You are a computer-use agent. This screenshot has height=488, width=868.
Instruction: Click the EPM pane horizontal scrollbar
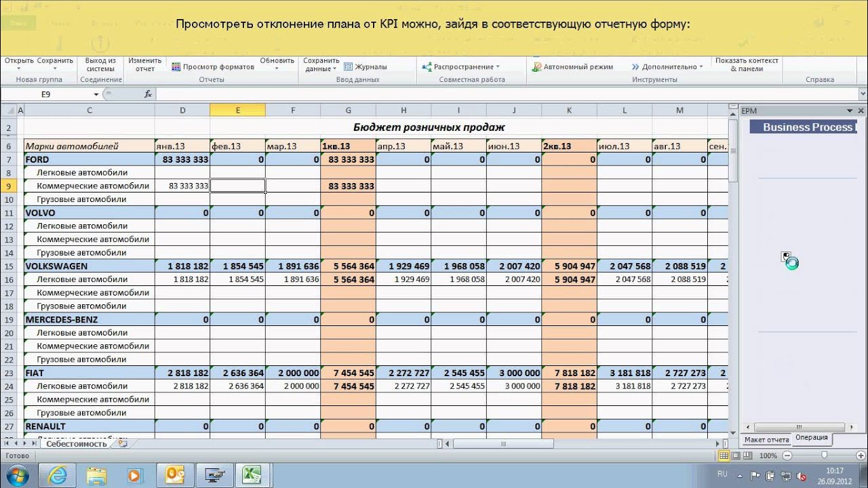tap(800, 428)
